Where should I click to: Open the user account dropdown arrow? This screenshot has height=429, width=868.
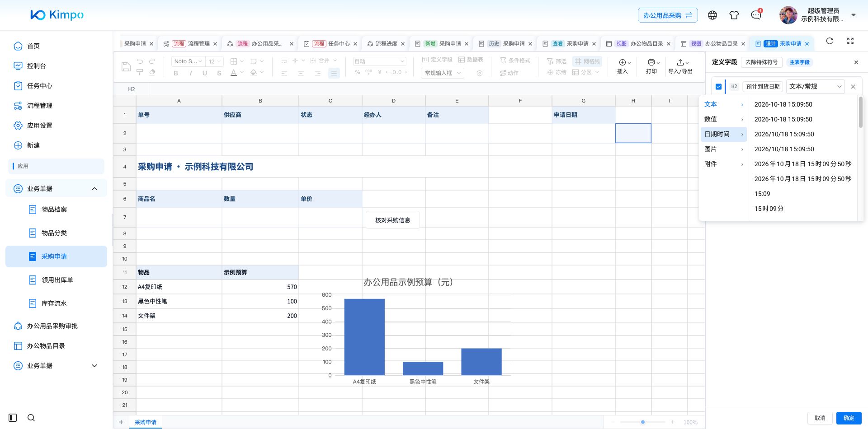(854, 15)
